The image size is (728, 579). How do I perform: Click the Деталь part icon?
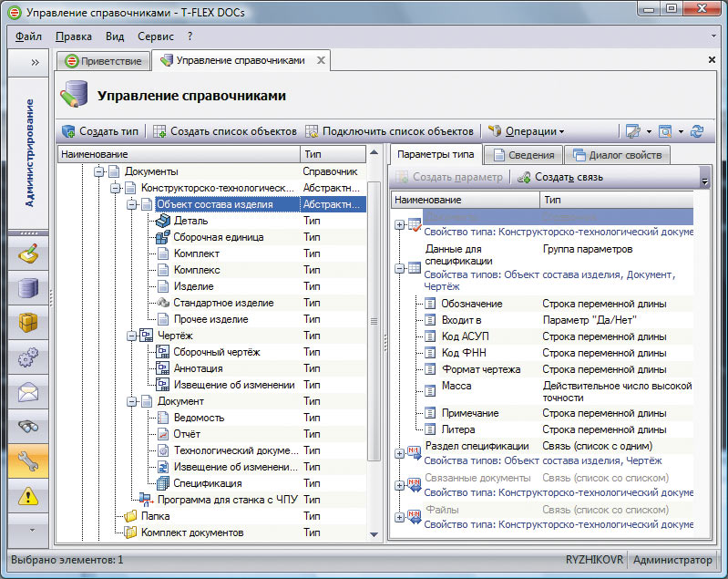pos(163,221)
